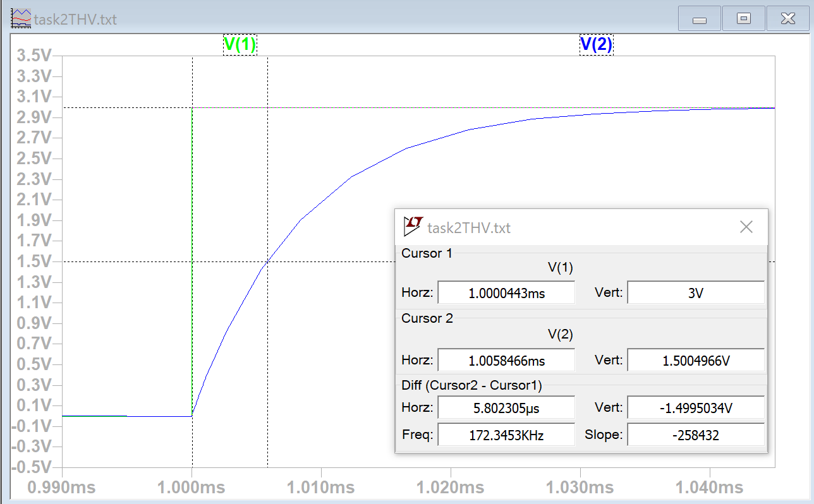Click the 1.5V label on vertical axis
Screen dimensions: 814x504
(x=35, y=261)
